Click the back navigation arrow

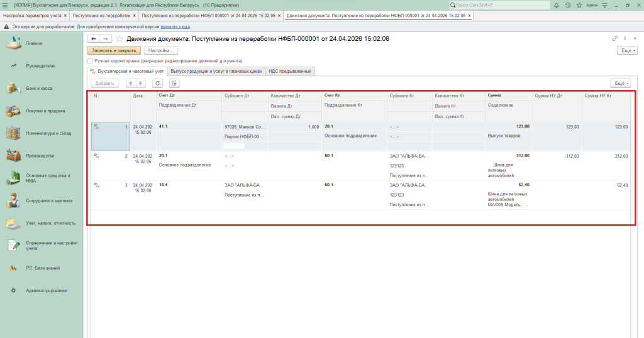(94, 39)
